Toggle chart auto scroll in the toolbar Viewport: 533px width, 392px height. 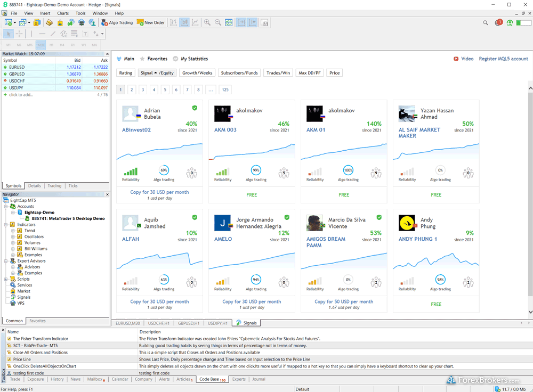253,22
